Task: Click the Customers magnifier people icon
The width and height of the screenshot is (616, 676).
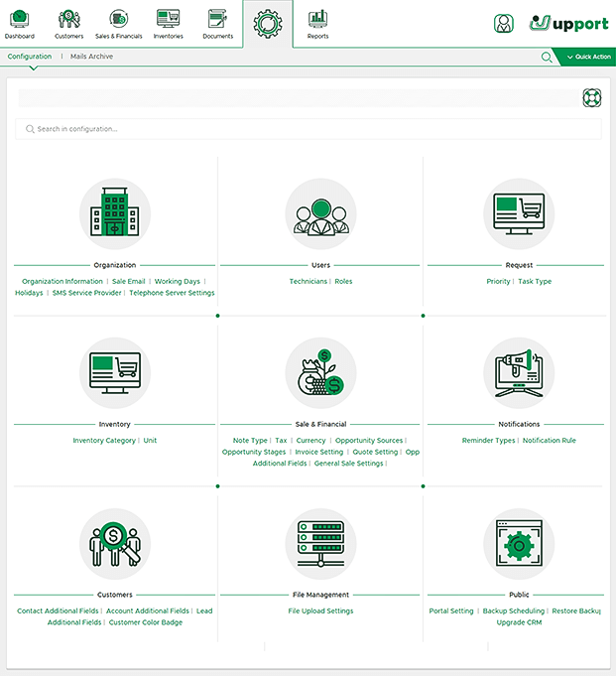Action: (x=115, y=544)
